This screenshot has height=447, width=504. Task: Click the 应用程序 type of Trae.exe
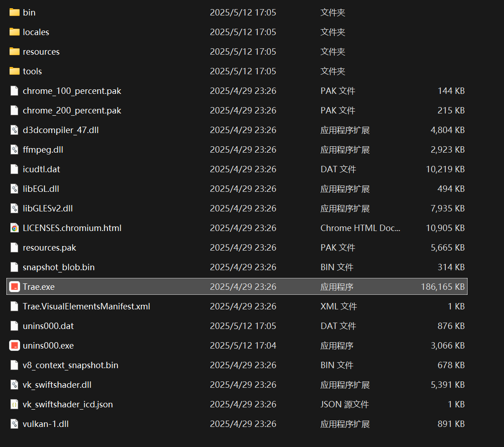[337, 287]
